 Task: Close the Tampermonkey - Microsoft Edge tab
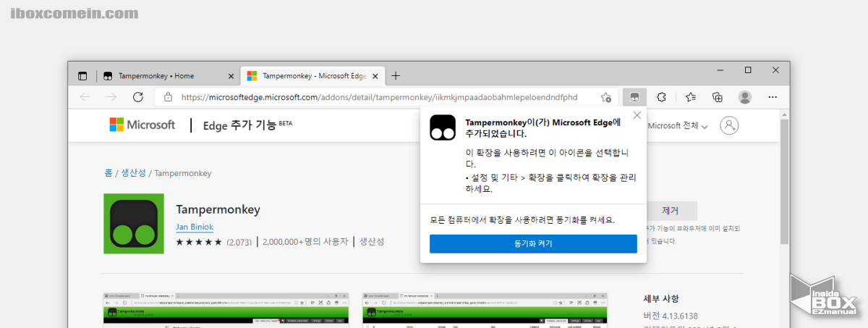tap(375, 75)
